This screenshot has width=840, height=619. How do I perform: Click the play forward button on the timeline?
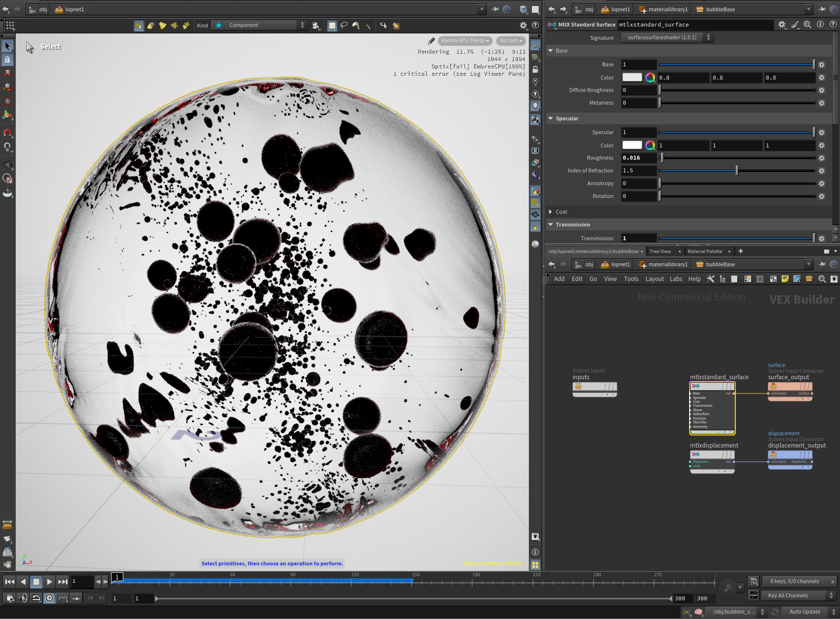tap(49, 582)
